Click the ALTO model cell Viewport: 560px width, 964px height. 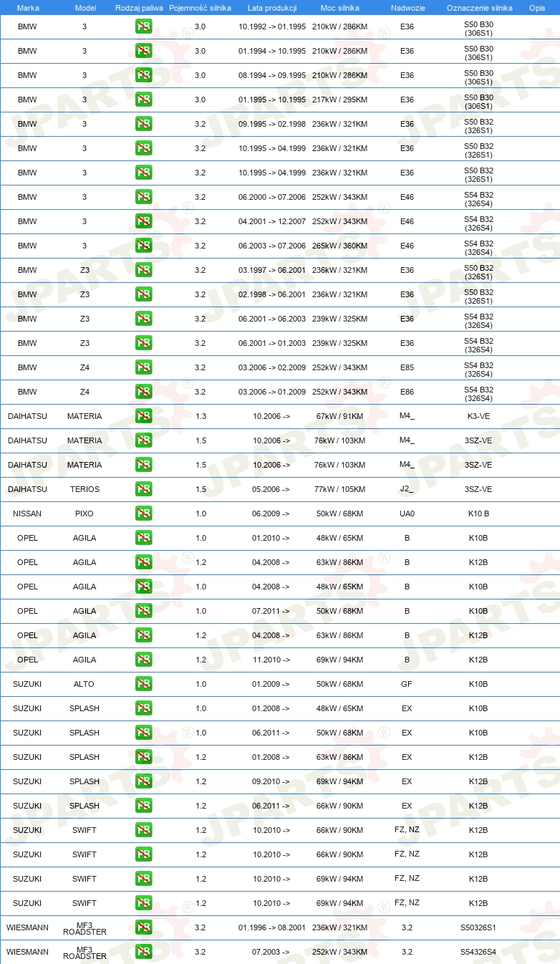coord(85,684)
